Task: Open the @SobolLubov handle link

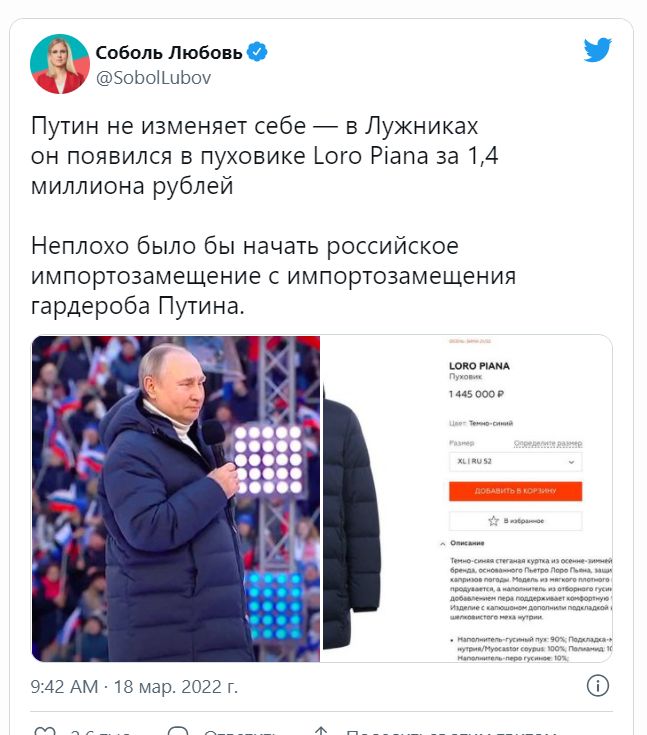Action: (x=153, y=77)
